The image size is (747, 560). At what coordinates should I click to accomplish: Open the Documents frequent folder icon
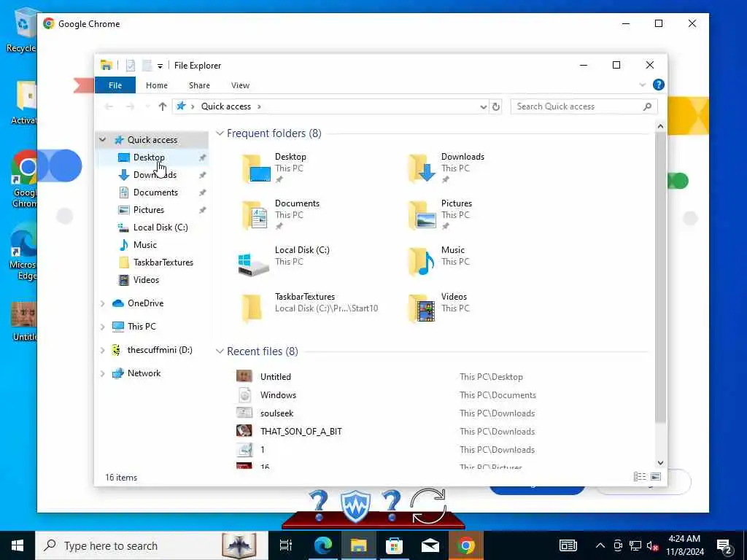(255, 215)
